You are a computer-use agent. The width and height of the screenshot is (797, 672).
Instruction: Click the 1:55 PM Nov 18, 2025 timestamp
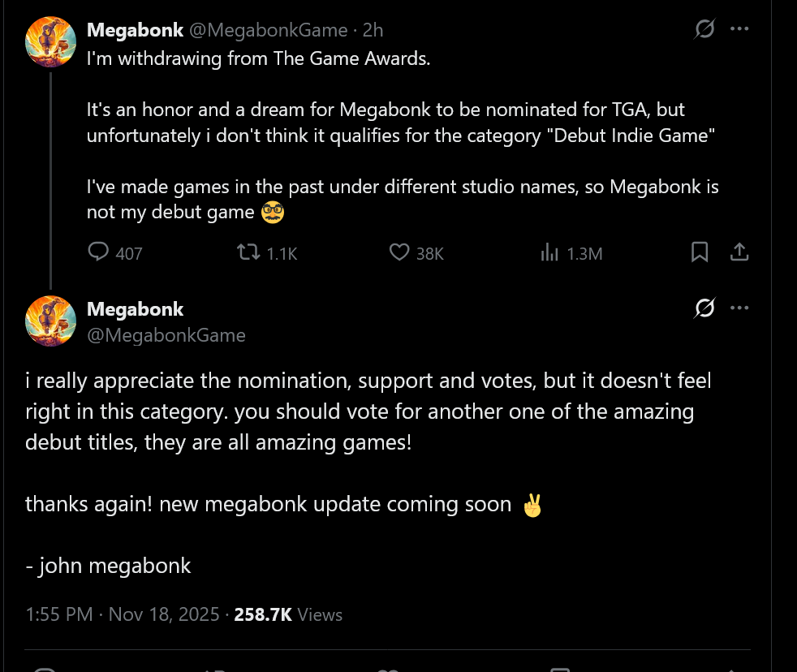point(122,614)
